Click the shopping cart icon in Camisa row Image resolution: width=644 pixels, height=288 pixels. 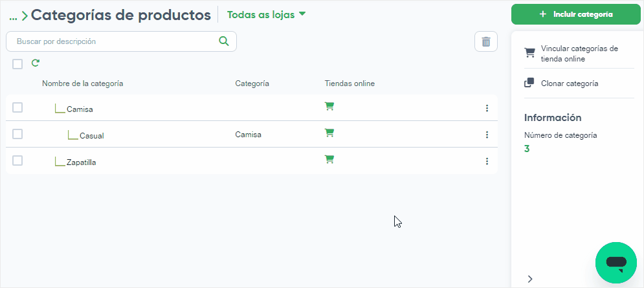point(329,106)
